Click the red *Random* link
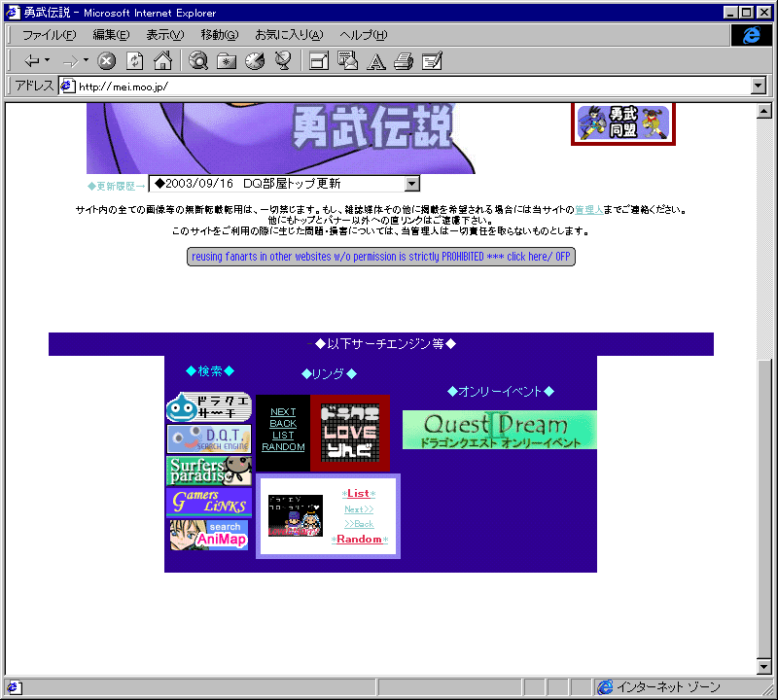Image resolution: width=778 pixels, height=700 pixels. (359, 540)
